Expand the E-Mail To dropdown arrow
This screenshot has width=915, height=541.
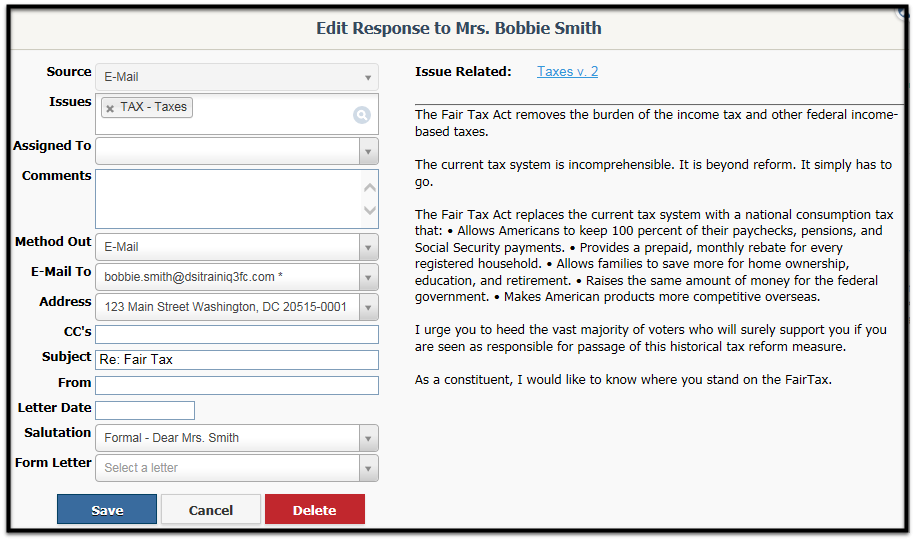[368, 277]
